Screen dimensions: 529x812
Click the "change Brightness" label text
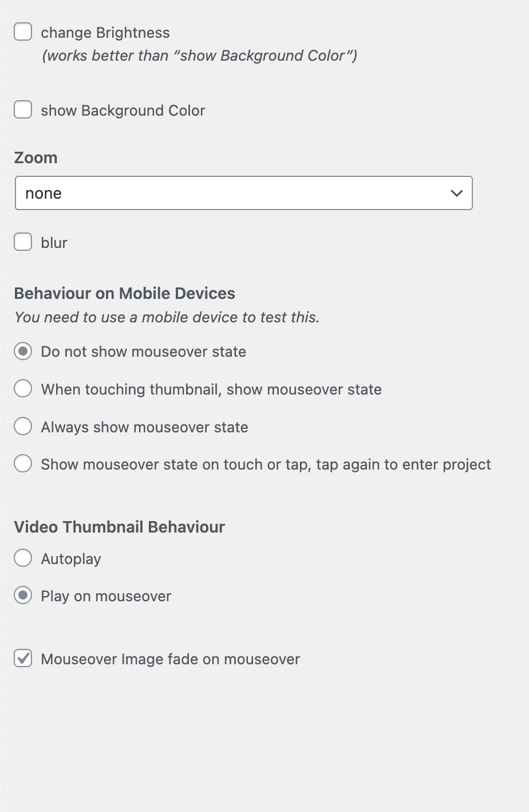click(x=105, y=33)
